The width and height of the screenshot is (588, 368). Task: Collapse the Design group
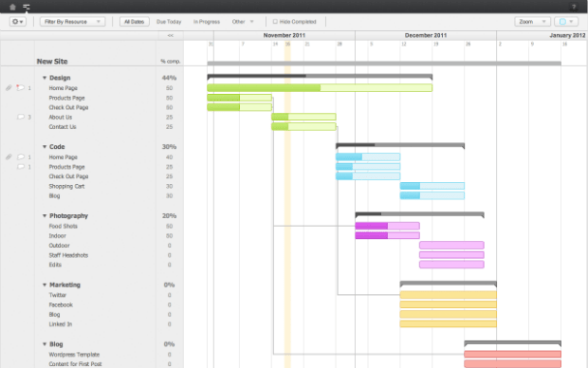coord(45,78)
